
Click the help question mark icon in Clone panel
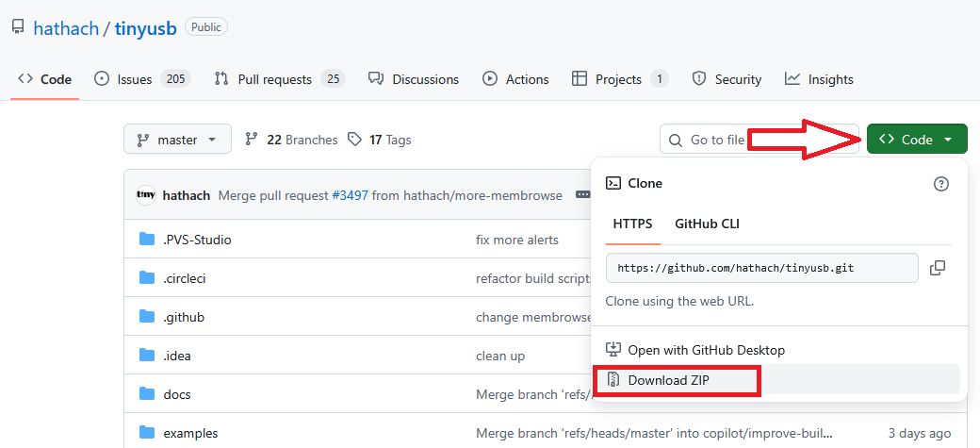click(x=940, y=184)
